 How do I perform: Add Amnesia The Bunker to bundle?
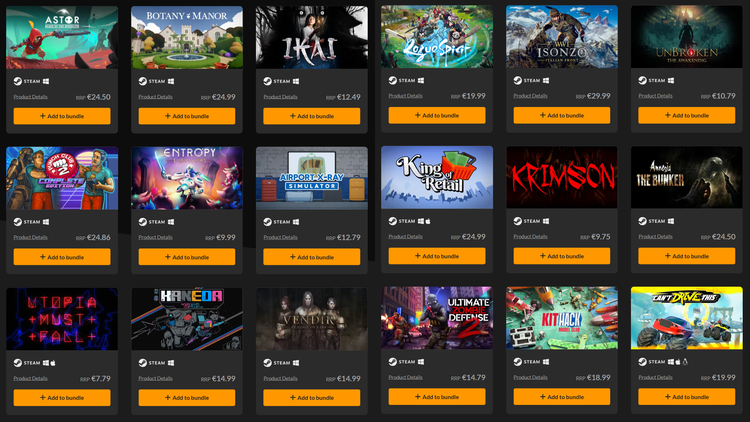[686, 256]
